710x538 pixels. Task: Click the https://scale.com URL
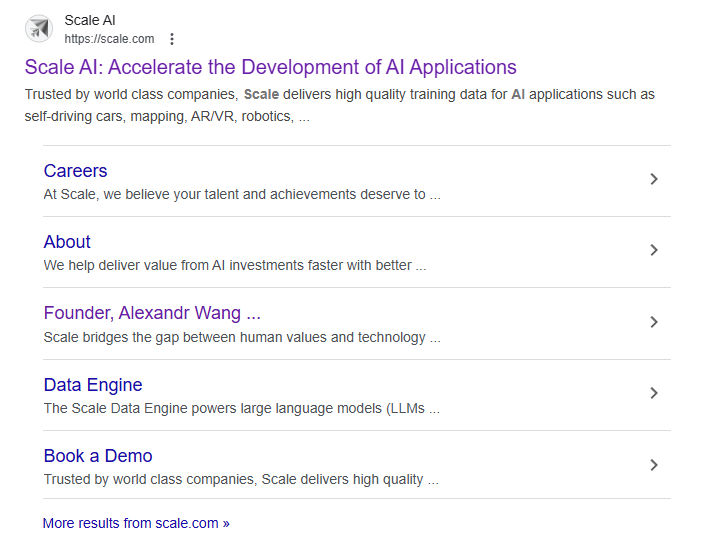109,39
